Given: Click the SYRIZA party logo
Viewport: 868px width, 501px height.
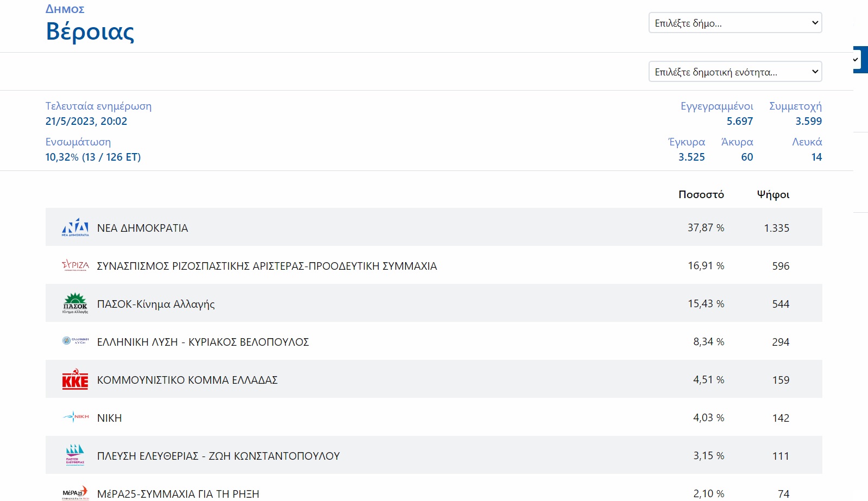Looking at the screenshot, I should pos(75,265).
